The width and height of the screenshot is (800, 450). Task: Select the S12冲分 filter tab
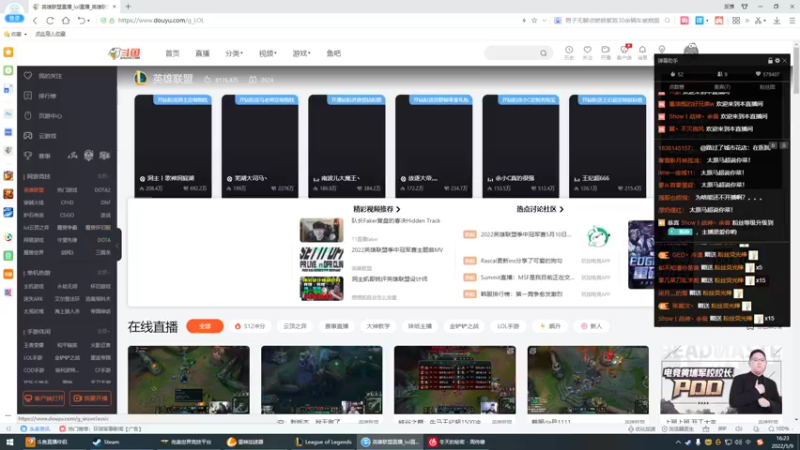coord(250,326)
